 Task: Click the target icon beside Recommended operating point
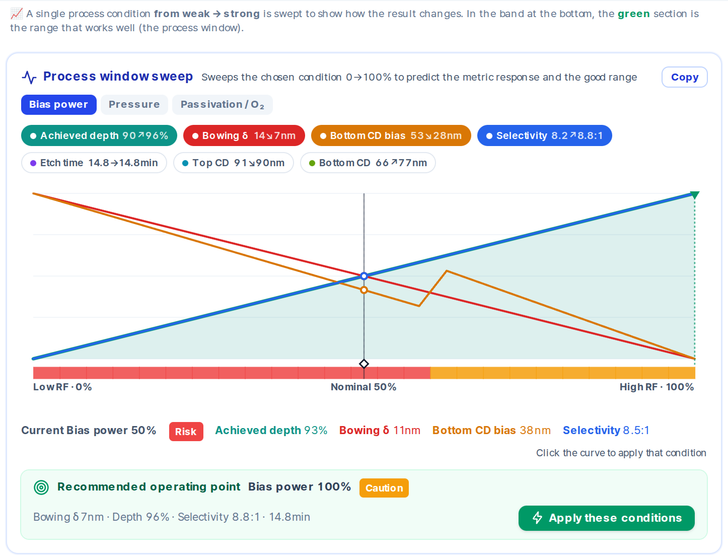point(41,487)
